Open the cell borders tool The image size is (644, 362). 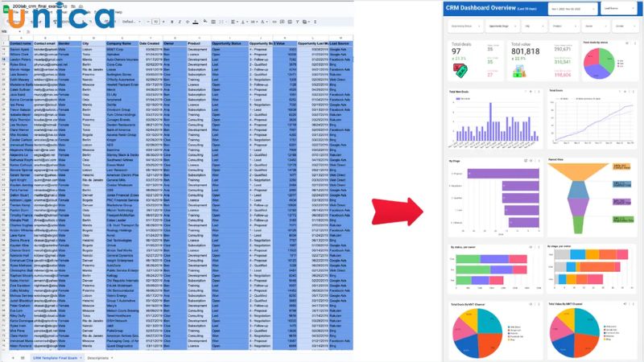pyautogui.click(x=213, y=22)
